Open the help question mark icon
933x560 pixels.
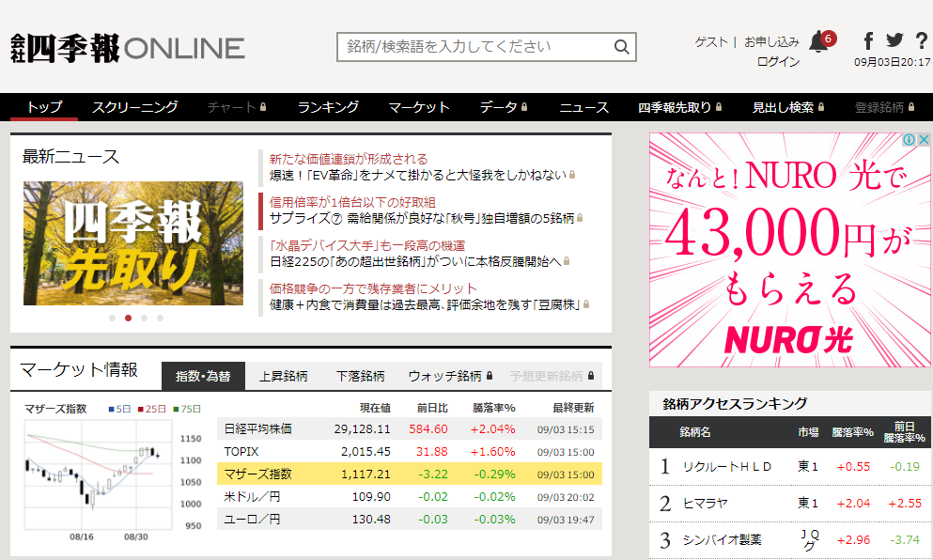[x=922, y=40]
